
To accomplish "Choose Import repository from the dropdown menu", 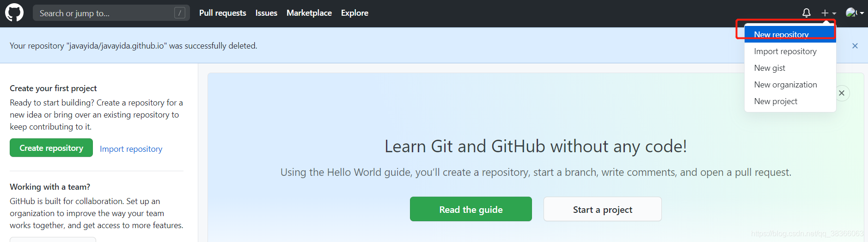I will point(790,51).
